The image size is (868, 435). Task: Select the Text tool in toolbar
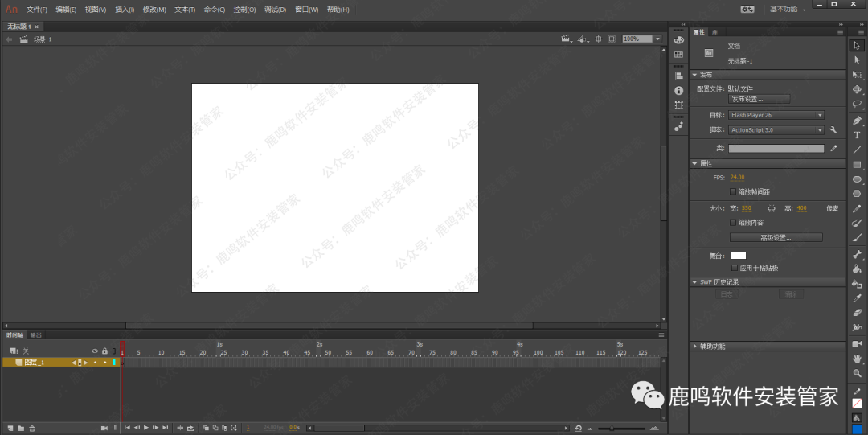(x=857, y=135)
